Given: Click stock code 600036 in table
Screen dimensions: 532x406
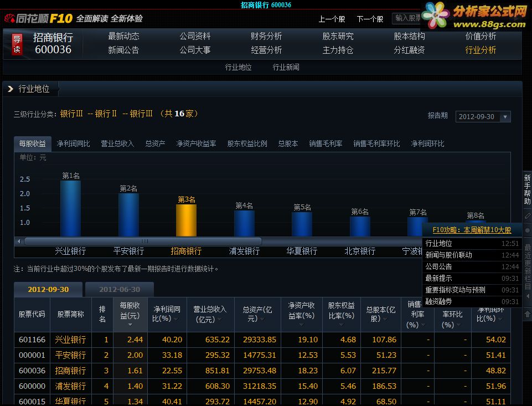Looking at the screenshot, I should pyautogui.click(x=32, y=371).
